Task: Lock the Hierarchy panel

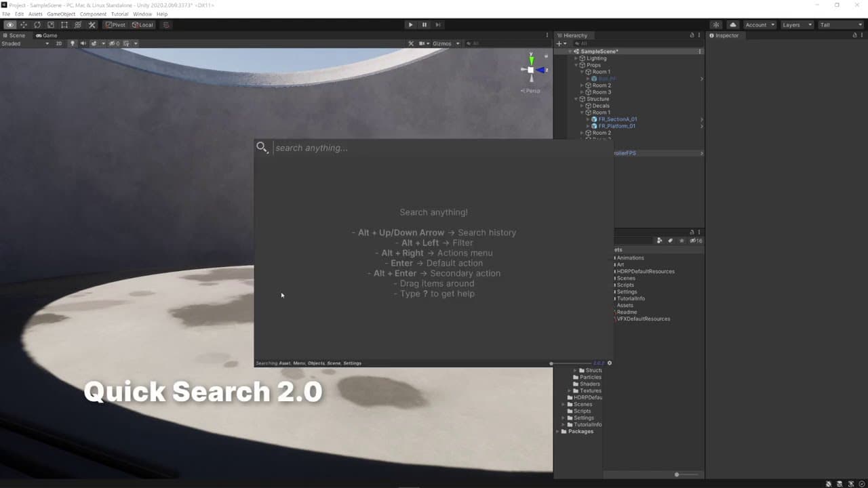Action: click(x=692, y=35)
